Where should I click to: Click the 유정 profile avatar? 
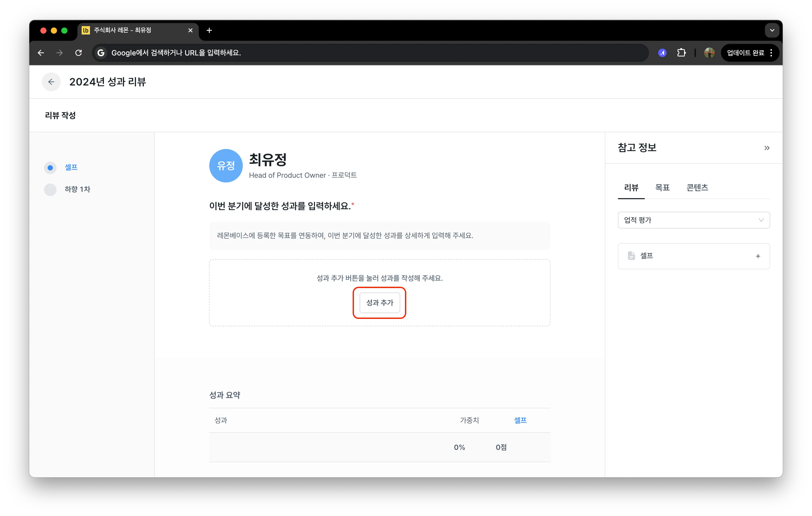coord(225,165)
